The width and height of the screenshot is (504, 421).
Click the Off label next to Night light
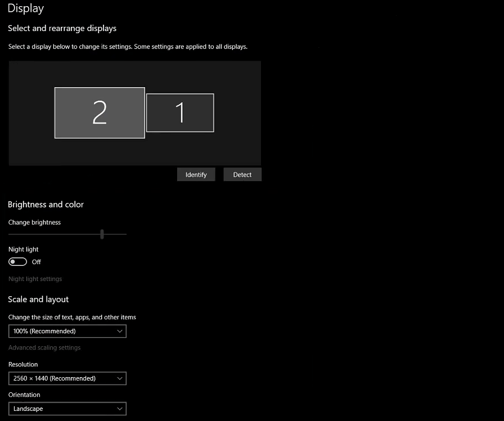37,261
